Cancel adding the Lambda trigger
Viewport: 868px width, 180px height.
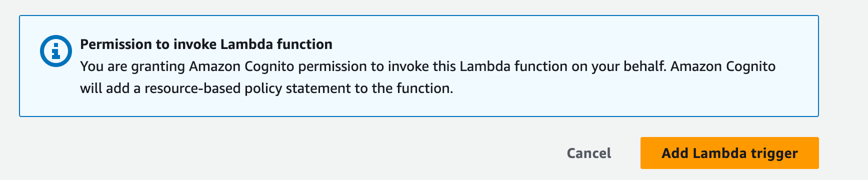[x=589, y=153]
